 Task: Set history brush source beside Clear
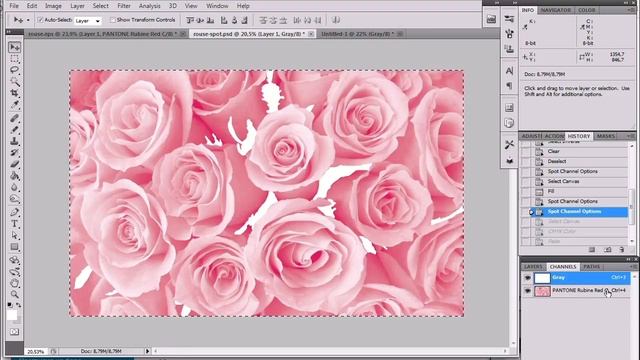(526, 151)
